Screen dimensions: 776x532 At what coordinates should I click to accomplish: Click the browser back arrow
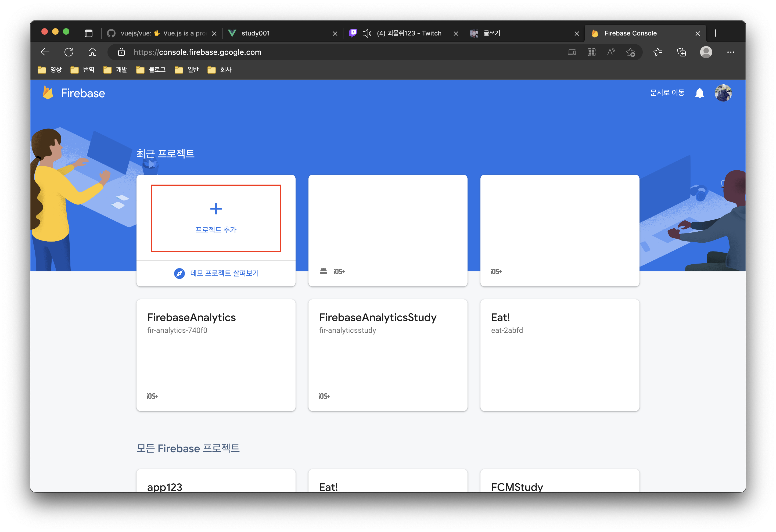(x=45, y=52)
